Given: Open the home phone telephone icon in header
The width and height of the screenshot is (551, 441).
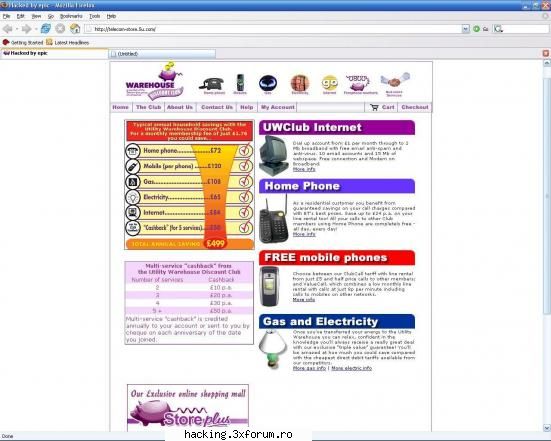Looking at the screenshot, I should coord(212,84).
